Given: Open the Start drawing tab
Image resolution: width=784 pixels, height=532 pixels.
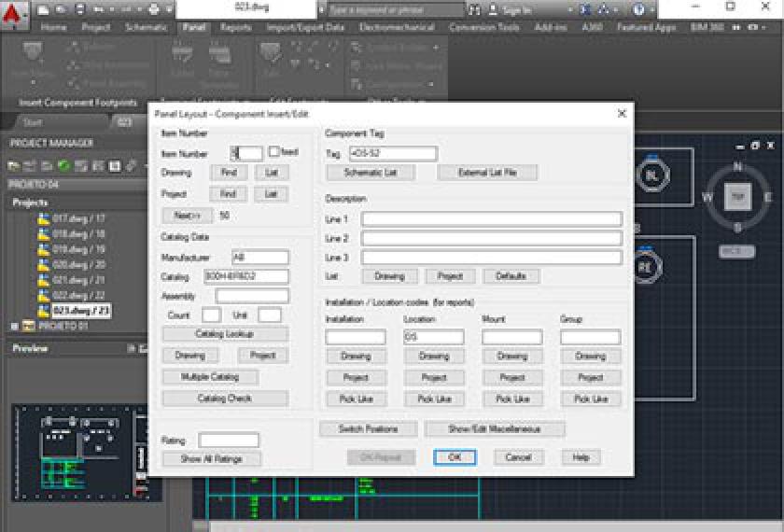Looking at the screenshot, I should pos(33,123).
